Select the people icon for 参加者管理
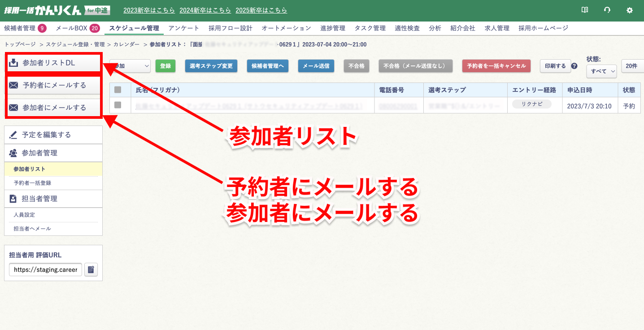 14,153
